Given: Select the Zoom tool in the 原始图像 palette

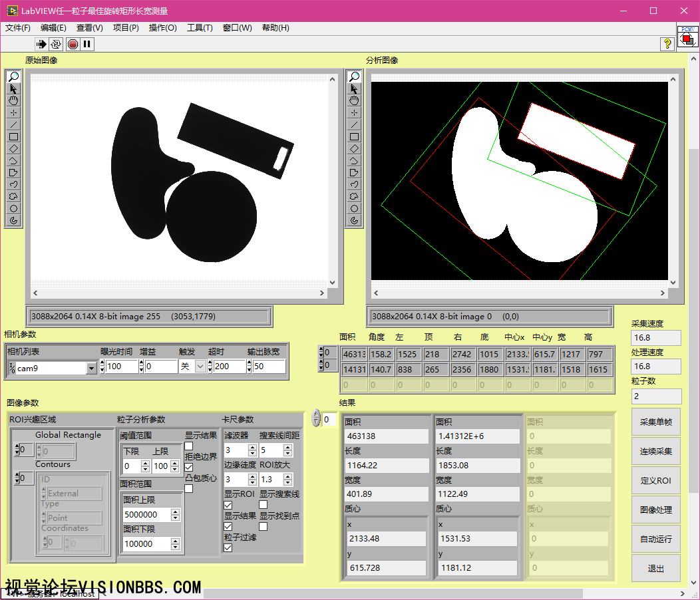Looking at the screenshot, I should (13, 76).
